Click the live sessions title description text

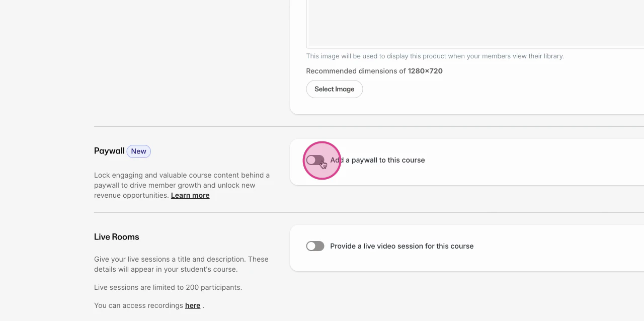point(181,264)
